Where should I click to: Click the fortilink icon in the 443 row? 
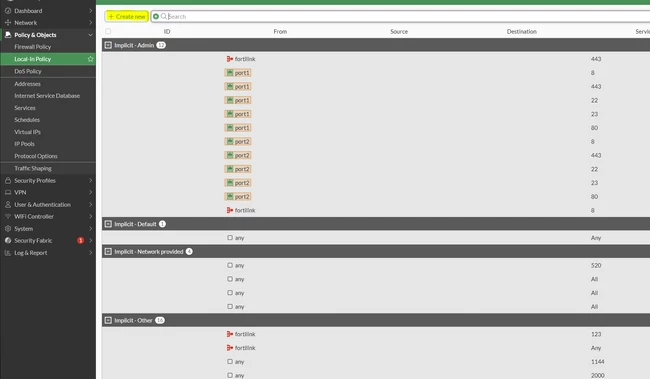click(x=230, y=59)
